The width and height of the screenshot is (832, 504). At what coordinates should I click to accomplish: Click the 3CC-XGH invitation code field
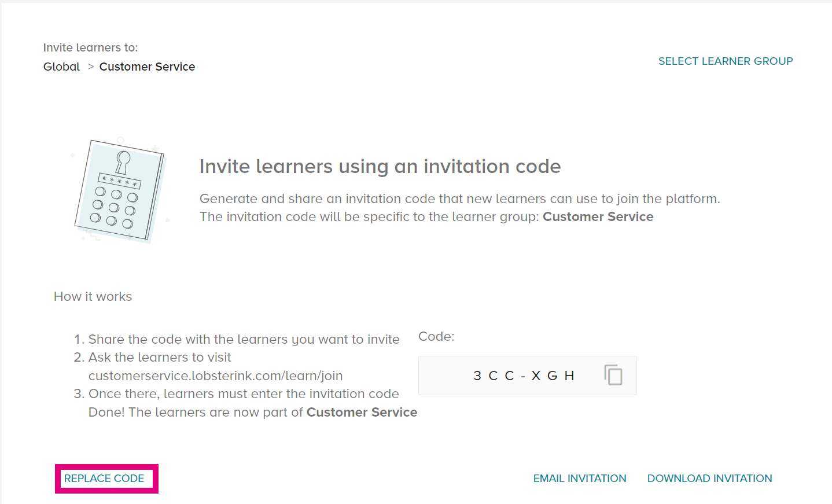pos(527,376)
